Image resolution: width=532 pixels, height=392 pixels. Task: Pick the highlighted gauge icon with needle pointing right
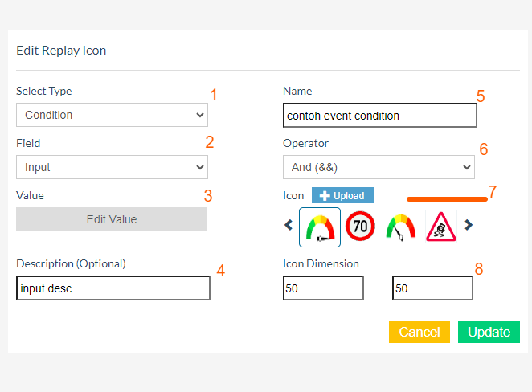click(x=320, y=227)
